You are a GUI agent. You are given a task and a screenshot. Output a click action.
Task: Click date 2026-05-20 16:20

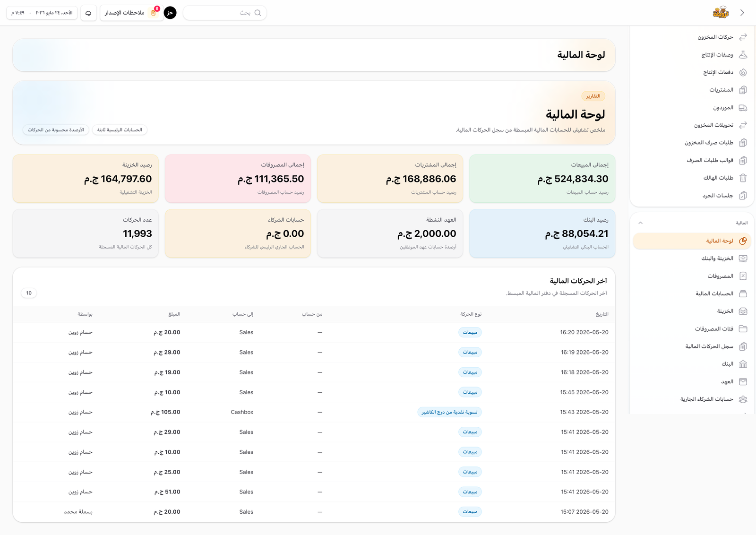(584, 333)
